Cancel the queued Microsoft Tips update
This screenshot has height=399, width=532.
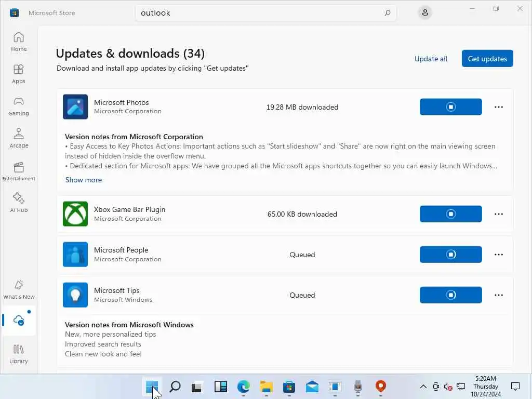[450, 295]
